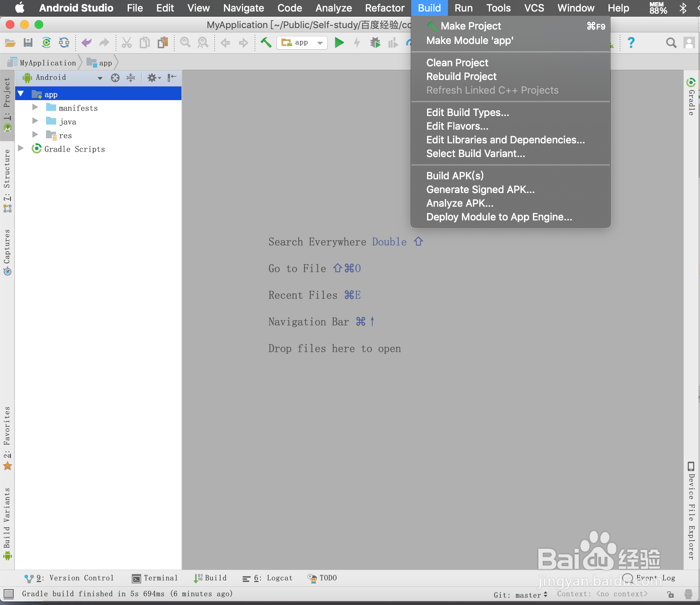
Task: Click the Collapse All project tree icon
Action: click(131, 78)
